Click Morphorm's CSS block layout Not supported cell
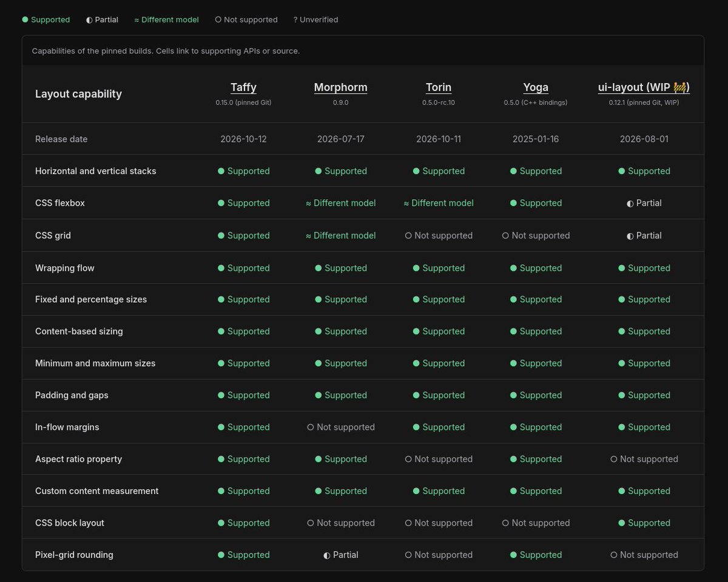Screen dimensions: 728x582 click(340, 523)
